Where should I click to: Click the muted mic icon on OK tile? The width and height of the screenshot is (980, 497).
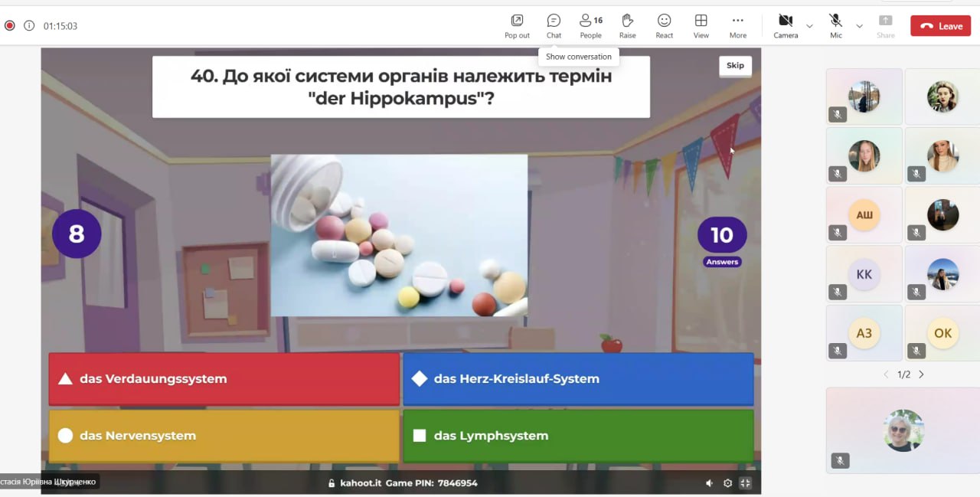tap(916, 351)
